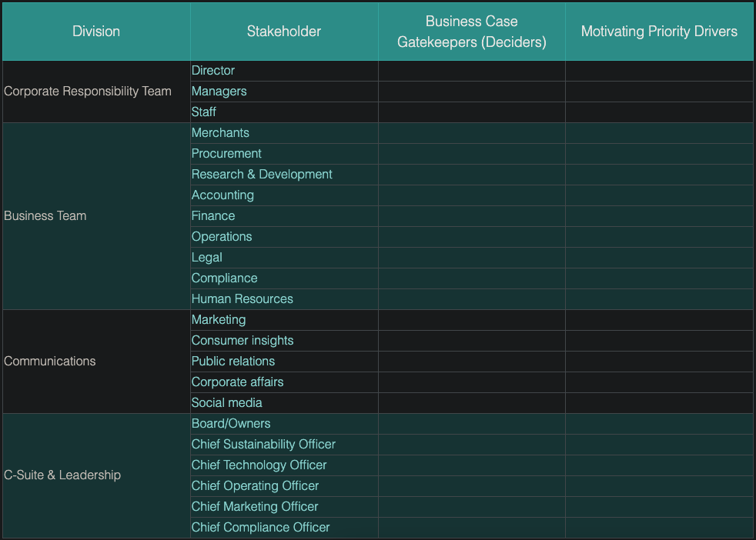Viewport: 756px width, 540px height.
Task: Select the Chief Compliance Officer entry
Action: click(260, 528)
